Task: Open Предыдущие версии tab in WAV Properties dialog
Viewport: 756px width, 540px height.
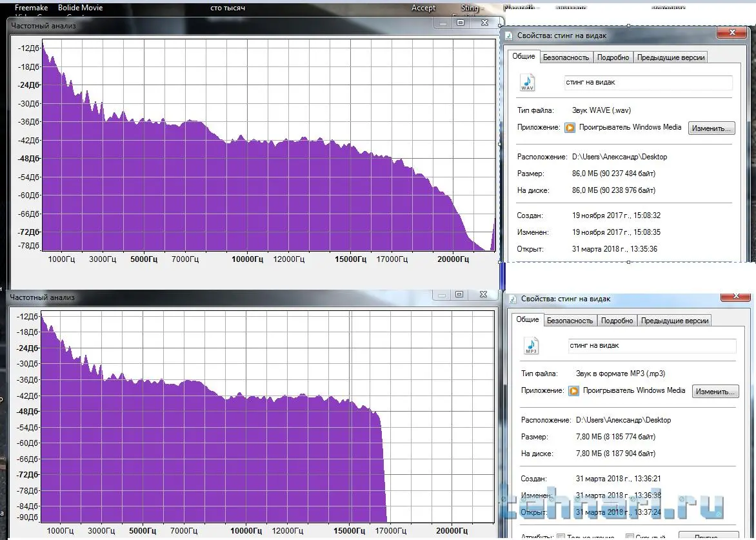Action: pyautogui.click(x=671, y=57)
